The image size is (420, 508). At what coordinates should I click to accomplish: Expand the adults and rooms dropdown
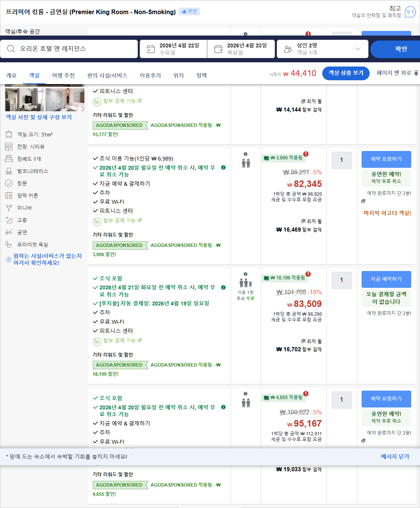[x=358, y=49]
